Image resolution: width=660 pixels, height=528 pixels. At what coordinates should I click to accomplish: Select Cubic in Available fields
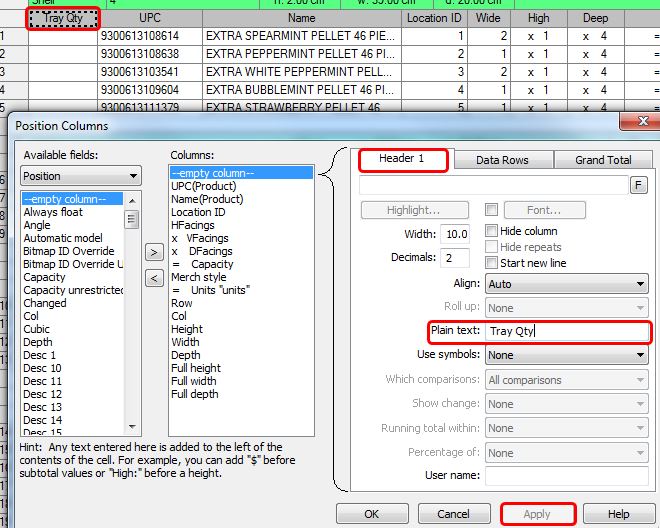(37, 329)
